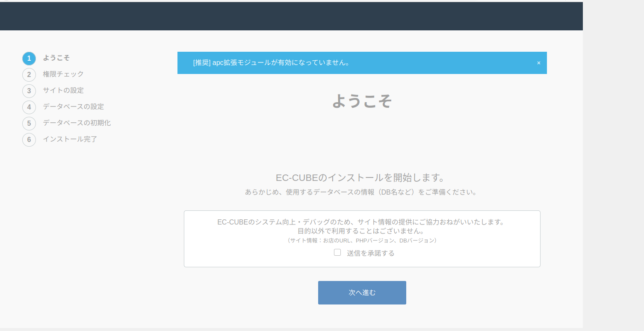Click the step 4 データベースの設定 numbered circle

point(29,107)
